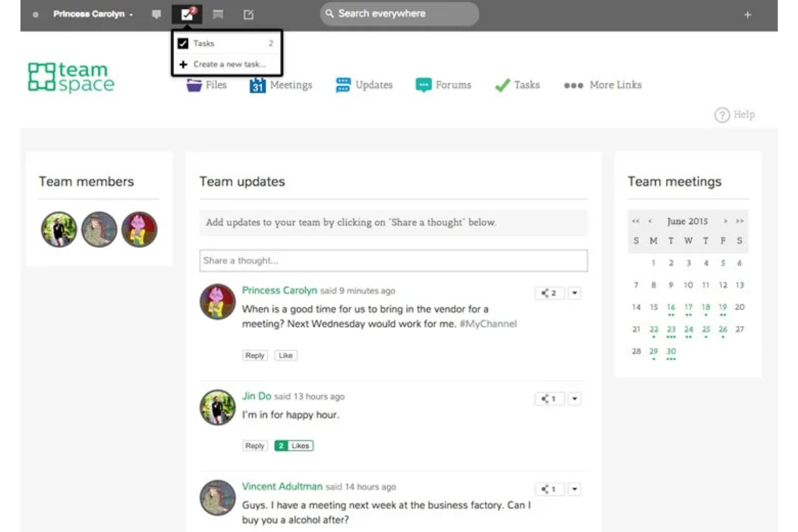
Task: Open the chat bubble icon in top bar
Action: (156, 14)
